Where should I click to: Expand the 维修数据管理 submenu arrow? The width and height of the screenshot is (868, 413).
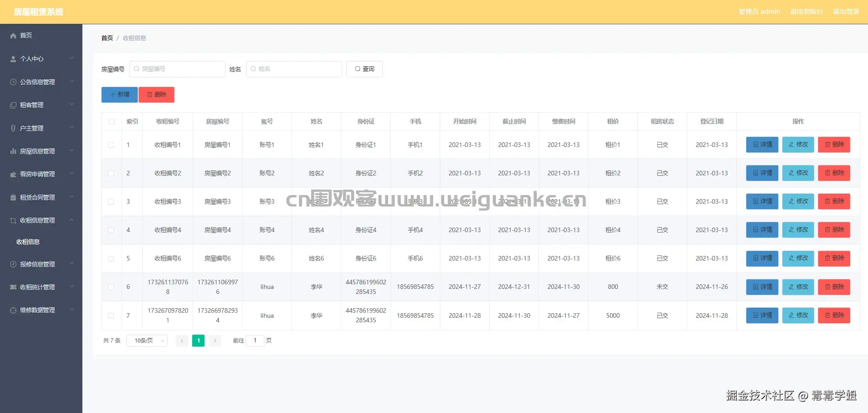click(x=72, y=310)
